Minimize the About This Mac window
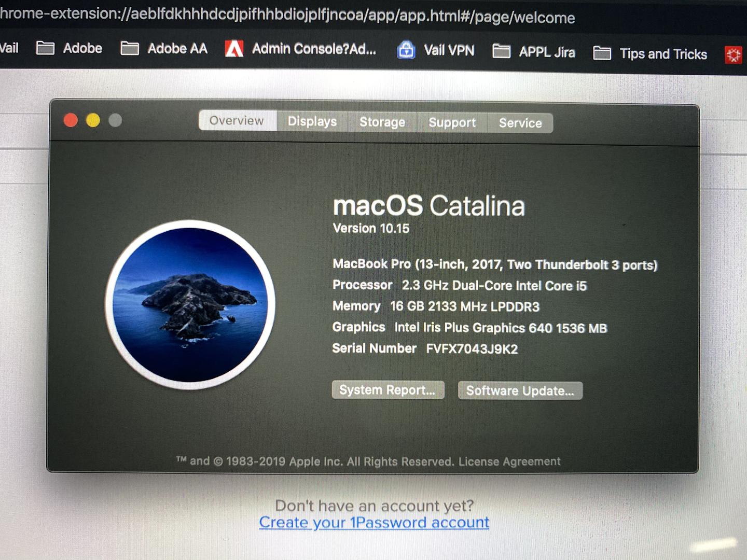 (93, 120)
